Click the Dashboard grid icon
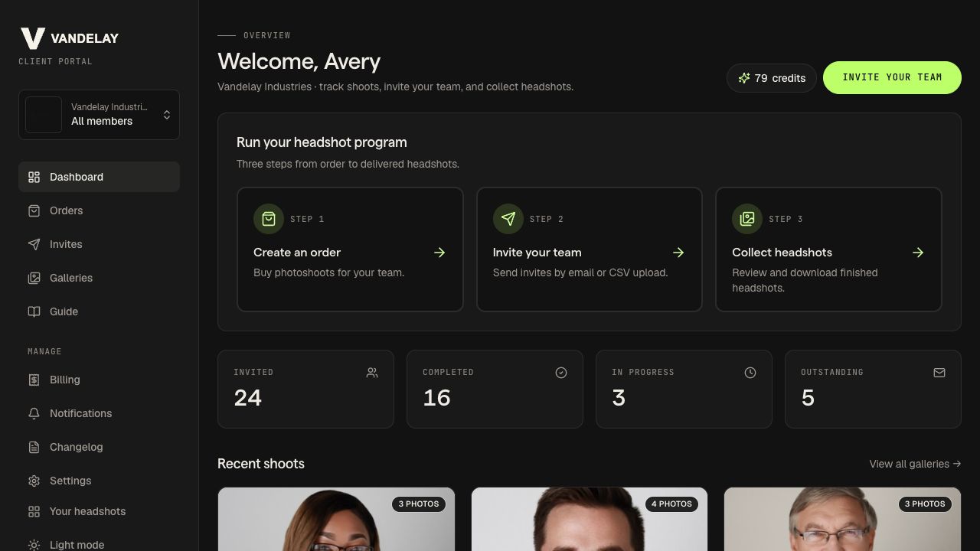This screenshot has height=551, width=980. pos(34,177)
